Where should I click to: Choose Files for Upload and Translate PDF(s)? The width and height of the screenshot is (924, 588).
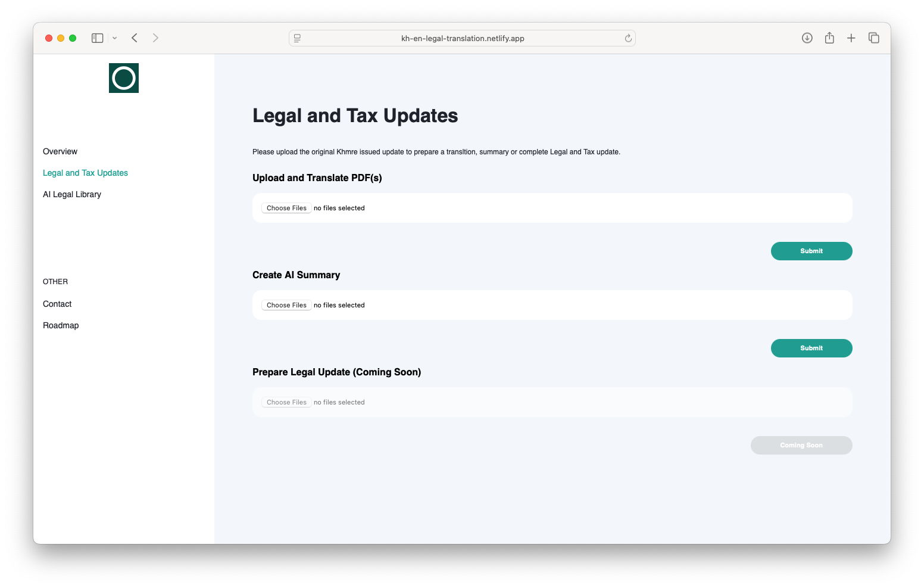pyautogui.click(x=286, y=208)
